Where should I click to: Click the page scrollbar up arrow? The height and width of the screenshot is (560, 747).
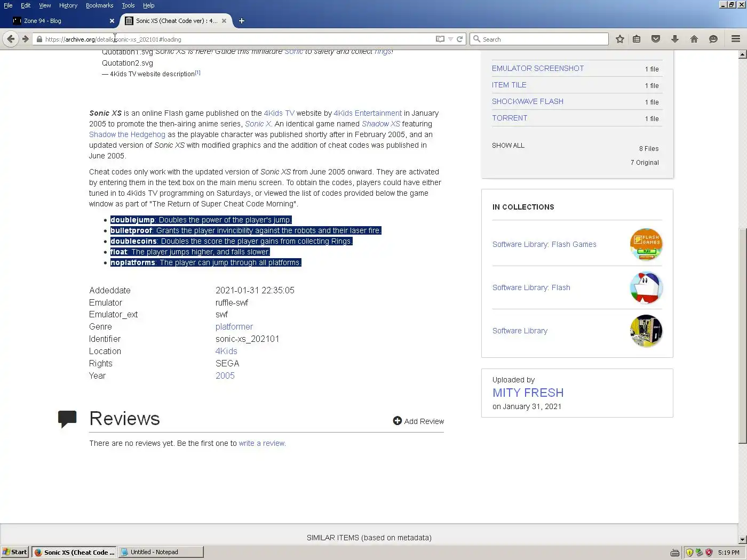pos(742,54)
